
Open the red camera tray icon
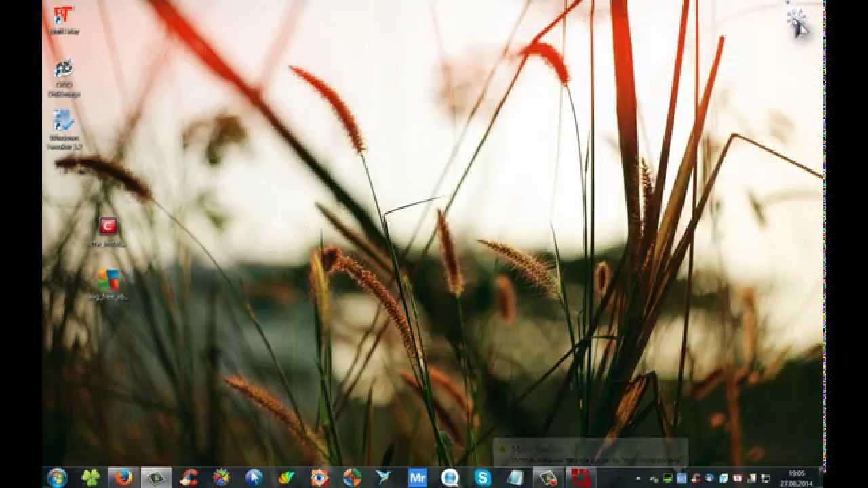click(x=737, y=479)
